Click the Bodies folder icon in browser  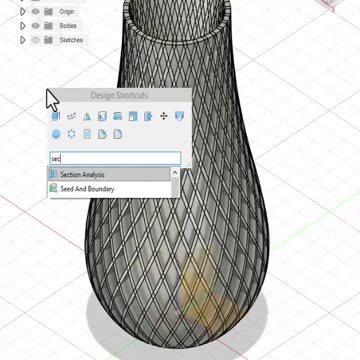pyautogui.click(x=49, y=26)
